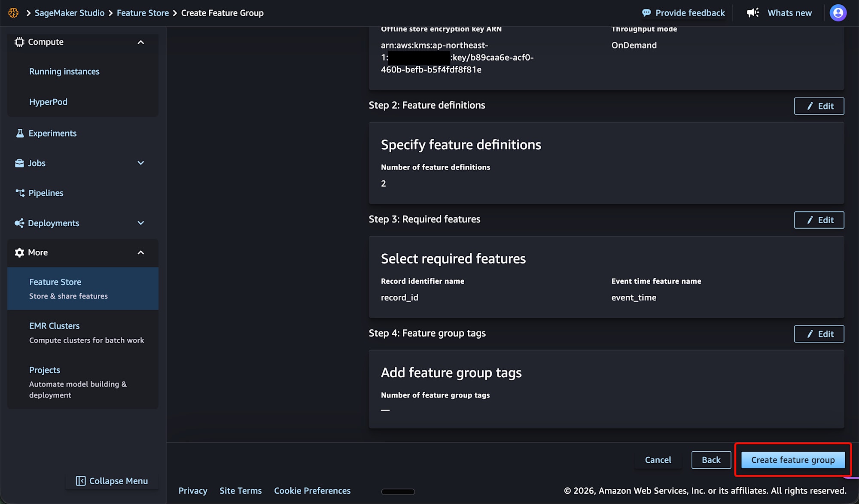Image resolution: width=859 pixels, height=504 pixels.
Task: Edit Step 2 Feature definitions
Action: [x=819, y=106]
